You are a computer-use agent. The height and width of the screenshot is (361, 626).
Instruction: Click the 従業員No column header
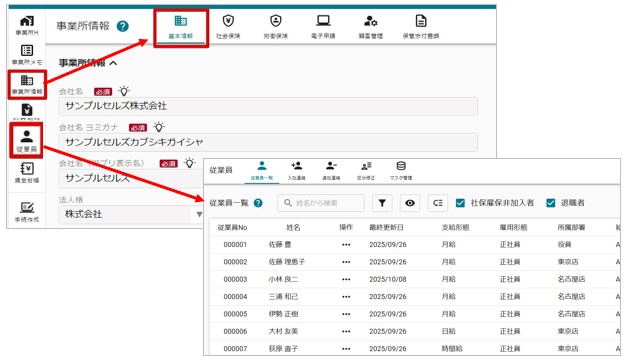pyautogui.click(x=232, y=228)
